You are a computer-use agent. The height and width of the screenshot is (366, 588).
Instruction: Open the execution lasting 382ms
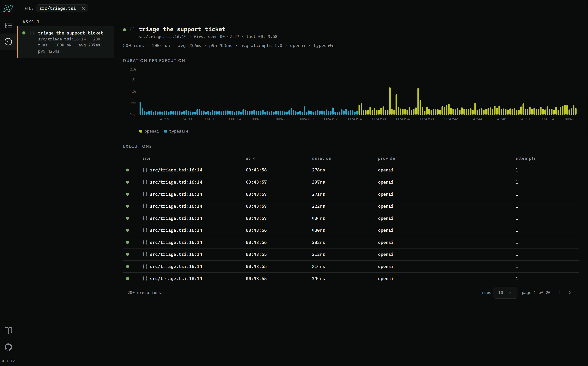[x=350, y=242]
